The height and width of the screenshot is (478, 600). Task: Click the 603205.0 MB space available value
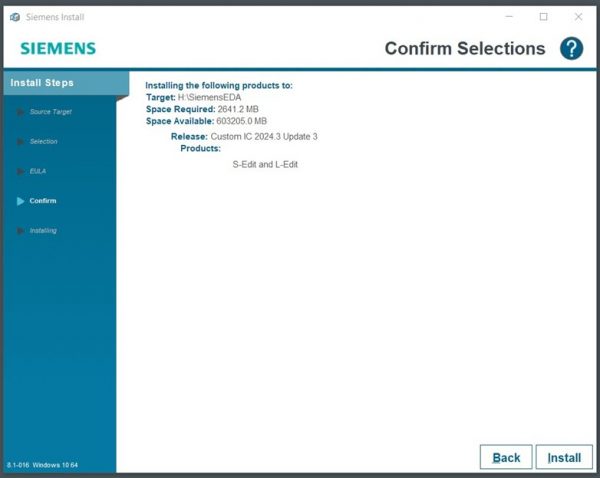241,121
